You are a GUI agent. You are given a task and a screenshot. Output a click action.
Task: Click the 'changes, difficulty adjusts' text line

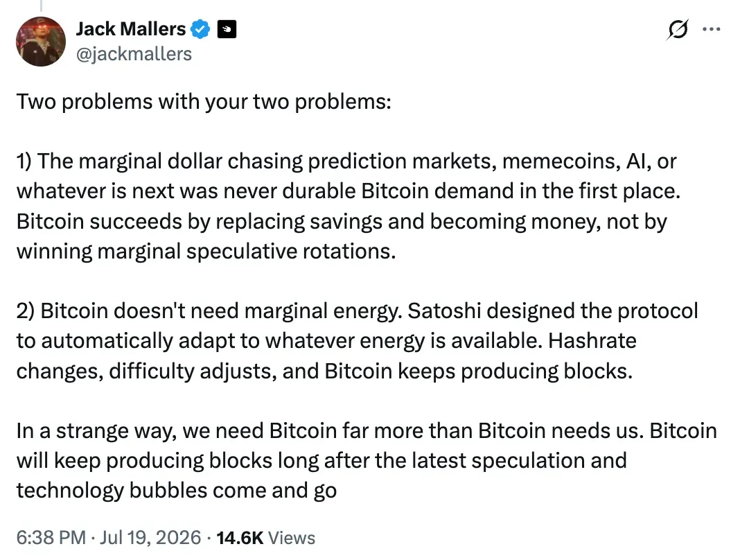tap(324, 371)
